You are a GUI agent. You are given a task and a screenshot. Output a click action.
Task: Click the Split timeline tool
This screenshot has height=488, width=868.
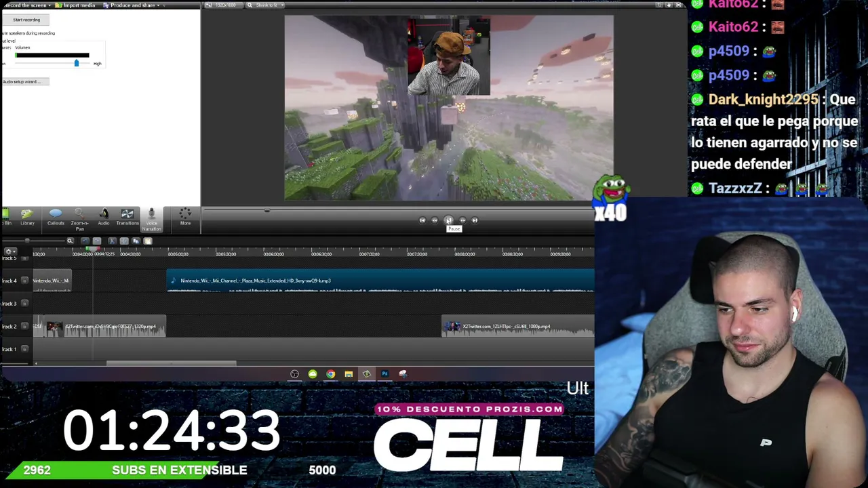click(124, 241)
